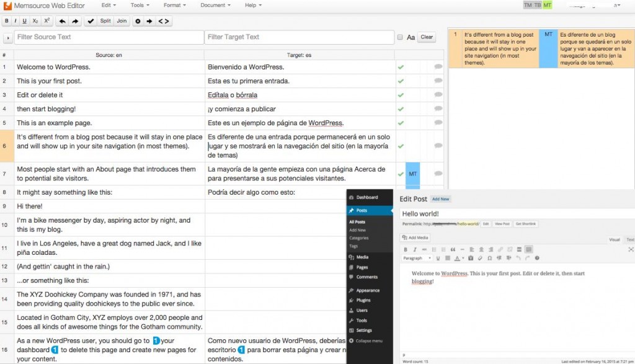Toggle confirmed status of segment 1

[401, 67]
